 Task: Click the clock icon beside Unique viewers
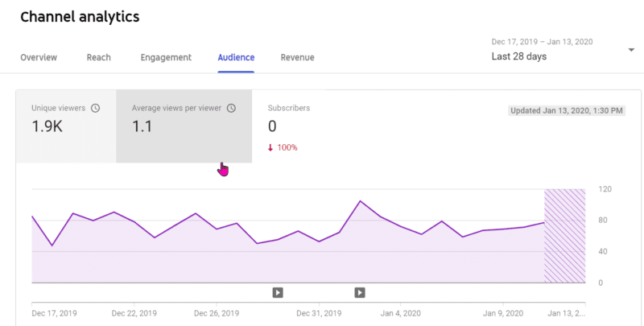tap(95, 109)
